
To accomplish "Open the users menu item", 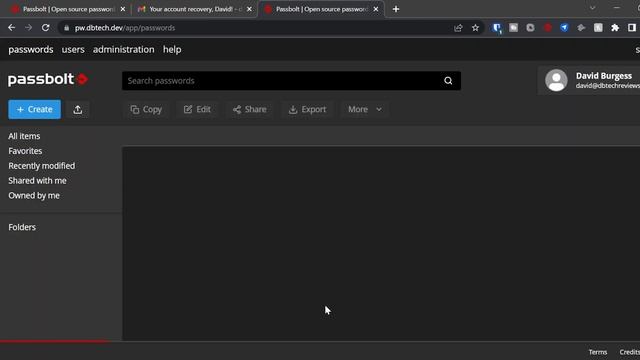I will click(73, 49).
